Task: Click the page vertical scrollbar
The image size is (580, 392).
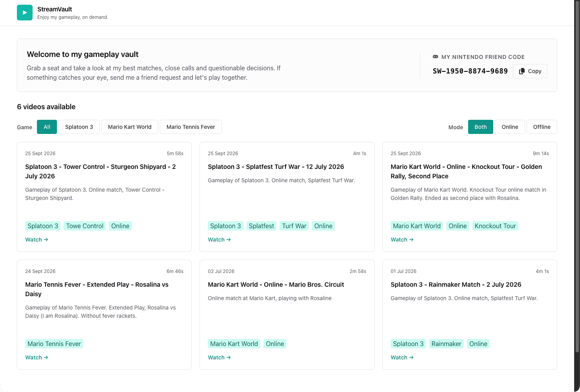Action: click(577, 177)
